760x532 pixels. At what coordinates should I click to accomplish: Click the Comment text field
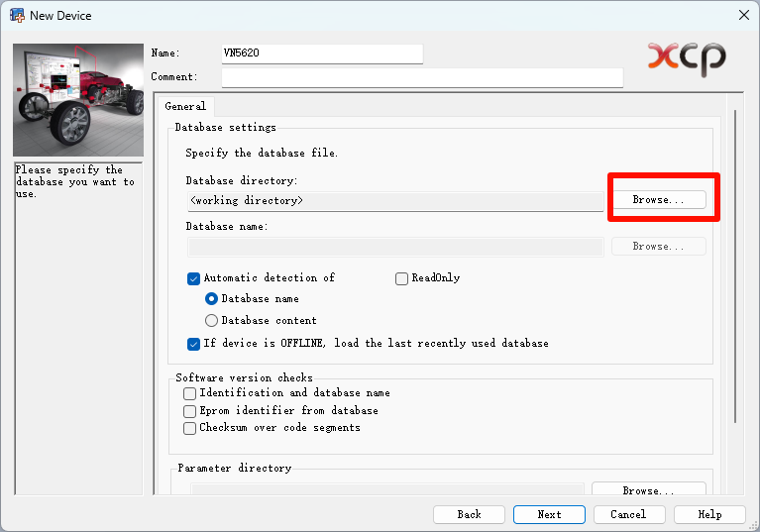[x=422, y=77]
